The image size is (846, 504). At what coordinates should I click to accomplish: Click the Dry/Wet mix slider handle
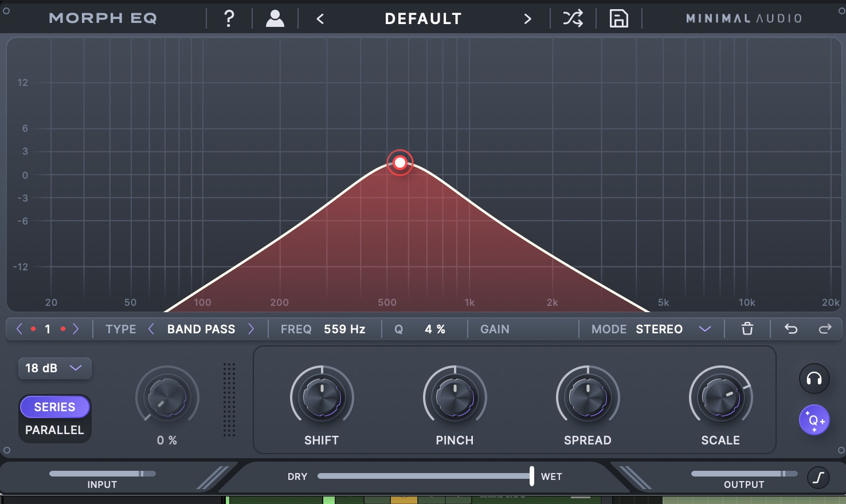point(532,476)
